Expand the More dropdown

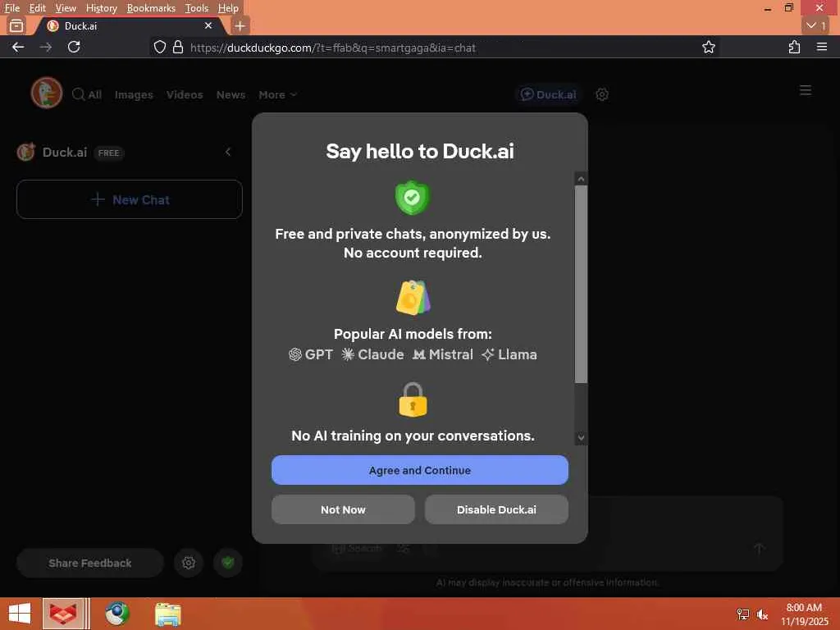pos(277,95)
